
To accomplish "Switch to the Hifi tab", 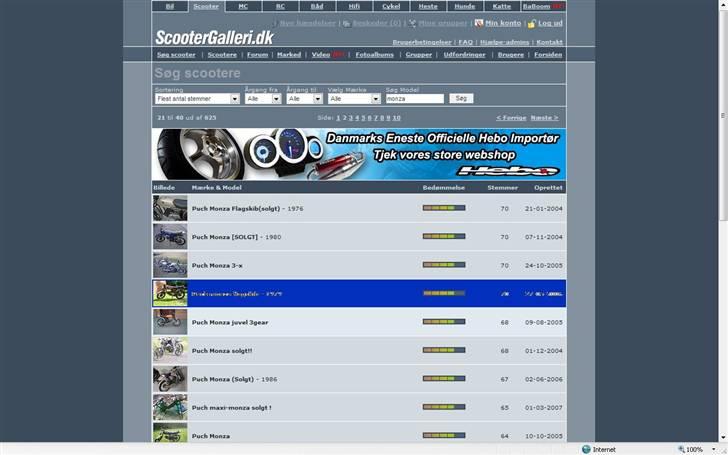I will [354, 6].
